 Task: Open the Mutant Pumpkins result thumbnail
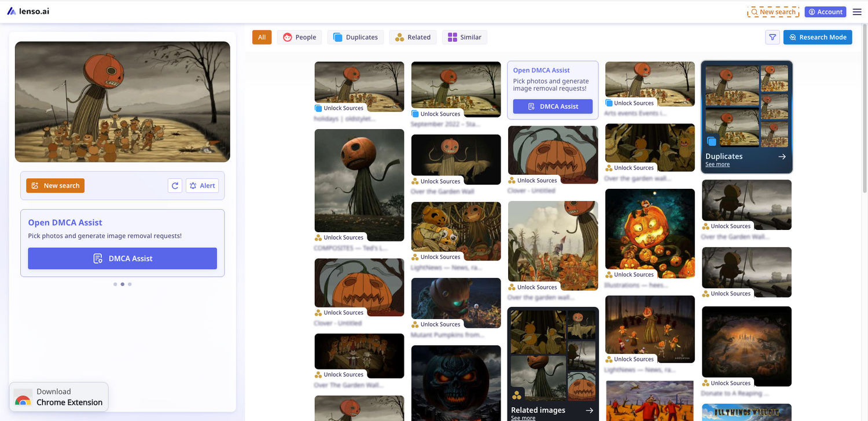(456, 303)
